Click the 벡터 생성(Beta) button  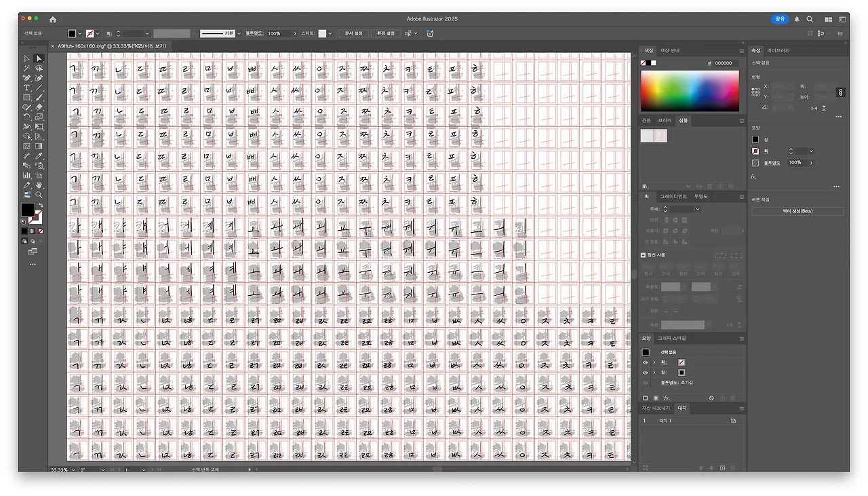click(x=797, y=211)
